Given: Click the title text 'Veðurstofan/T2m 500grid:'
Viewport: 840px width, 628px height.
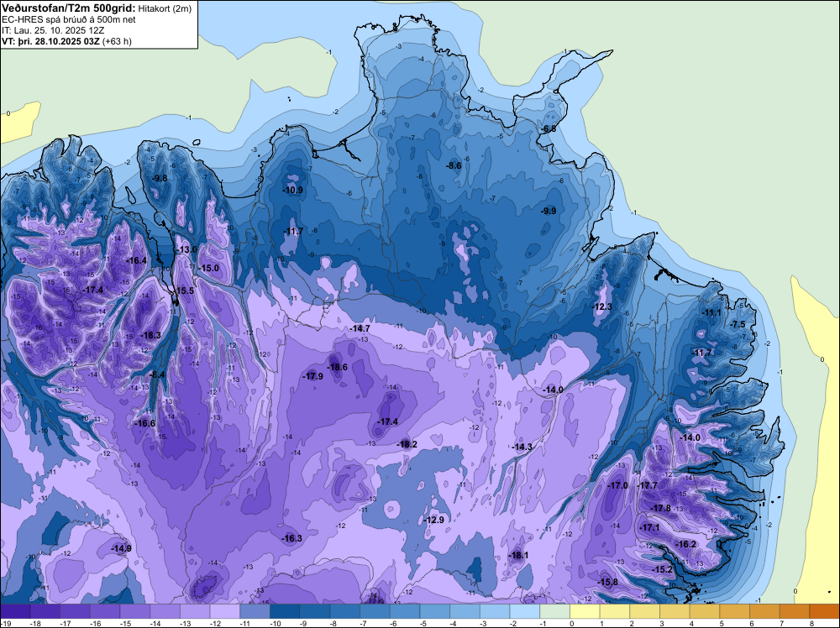Looking at the screenshot, I should 69,8.
